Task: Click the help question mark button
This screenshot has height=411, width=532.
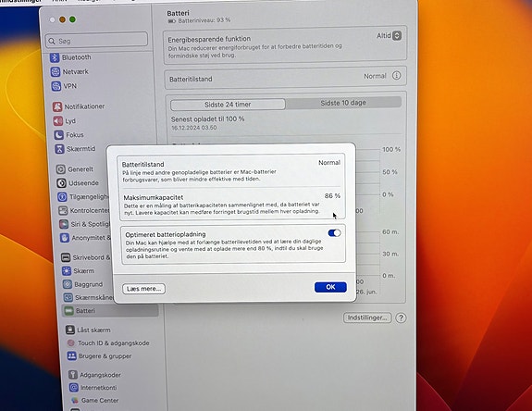Action: (x=401, y=318)
